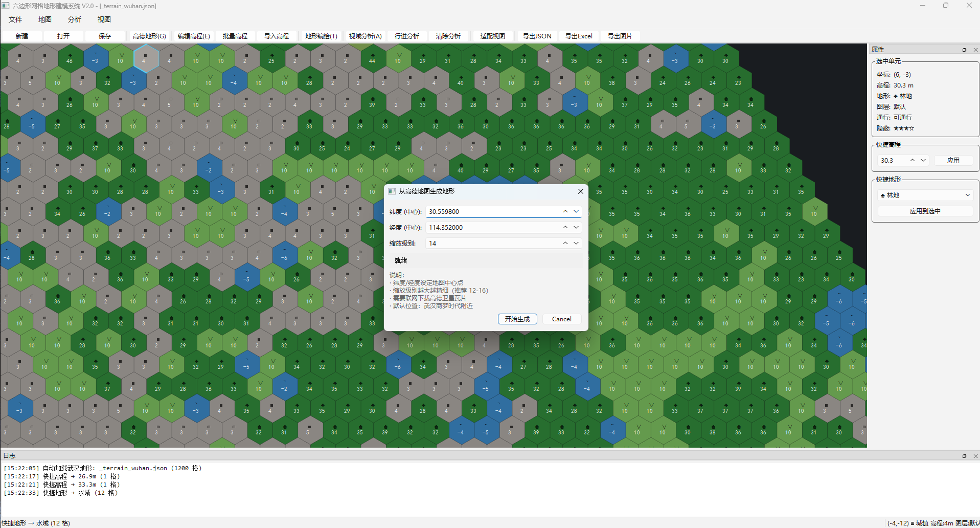Increase 经度 (中心) with up arrow
The image size is (980, 528).
[x=565, y=227]
